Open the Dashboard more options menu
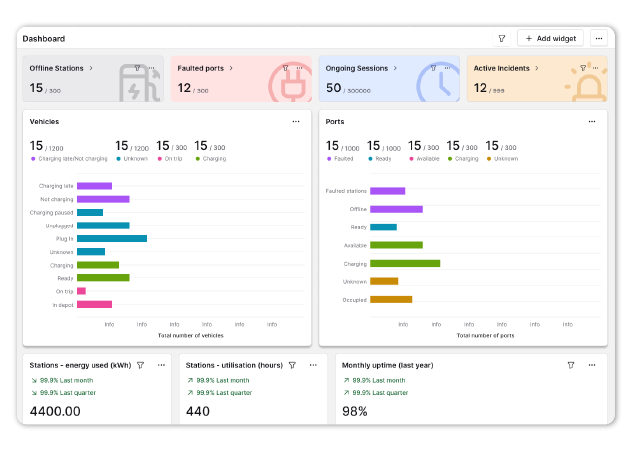The height and width of the screenshot is (451, 631). (x=598, y=39)
